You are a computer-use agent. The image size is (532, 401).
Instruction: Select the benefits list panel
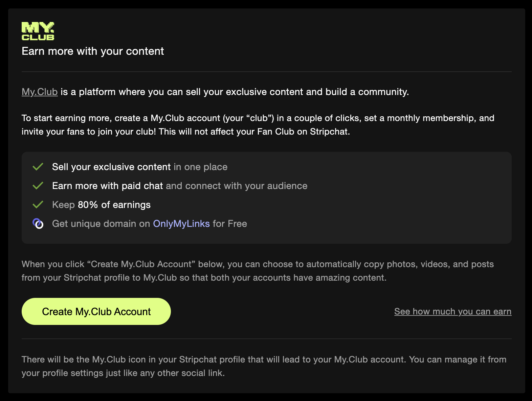[x=266, y=198]
